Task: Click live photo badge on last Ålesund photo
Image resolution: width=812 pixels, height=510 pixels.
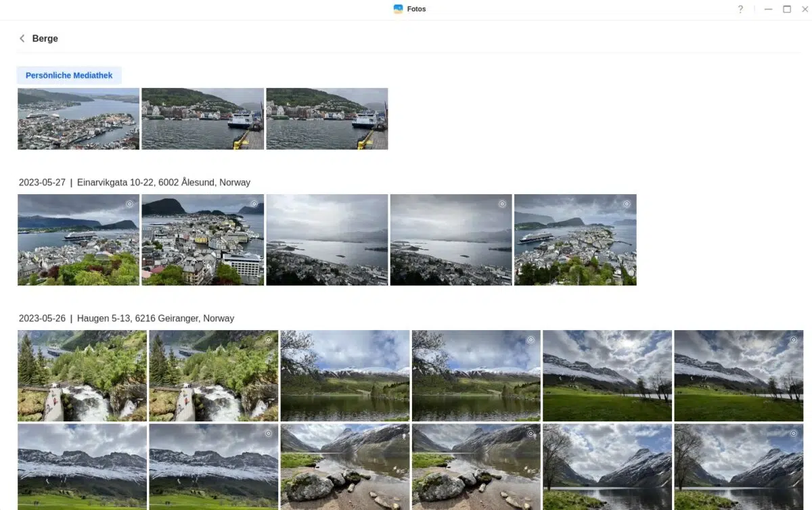Action: point(627,204)
